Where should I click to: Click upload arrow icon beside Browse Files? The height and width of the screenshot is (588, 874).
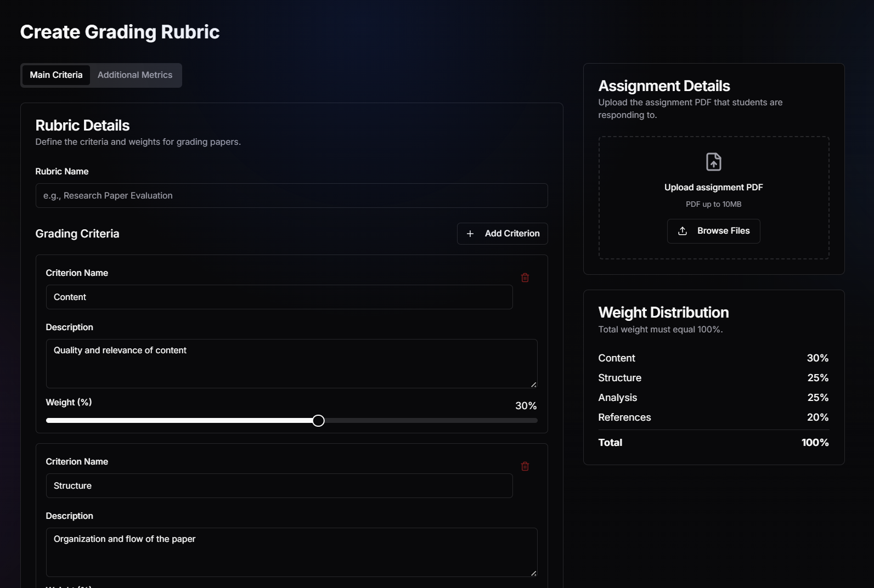pyautogui.click(x=683, y=231)
